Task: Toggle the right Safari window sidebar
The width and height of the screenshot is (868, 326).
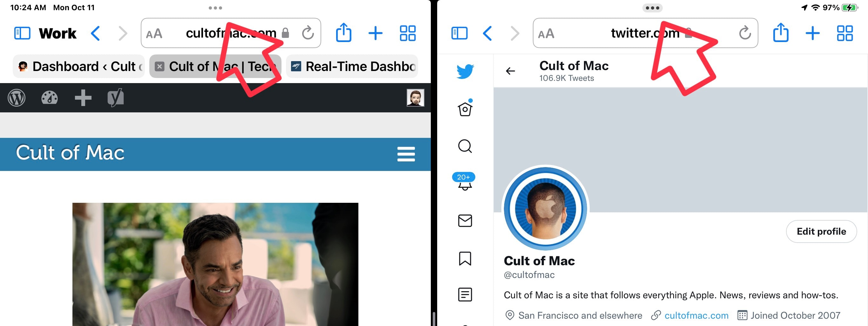Action: click(459, 33)
